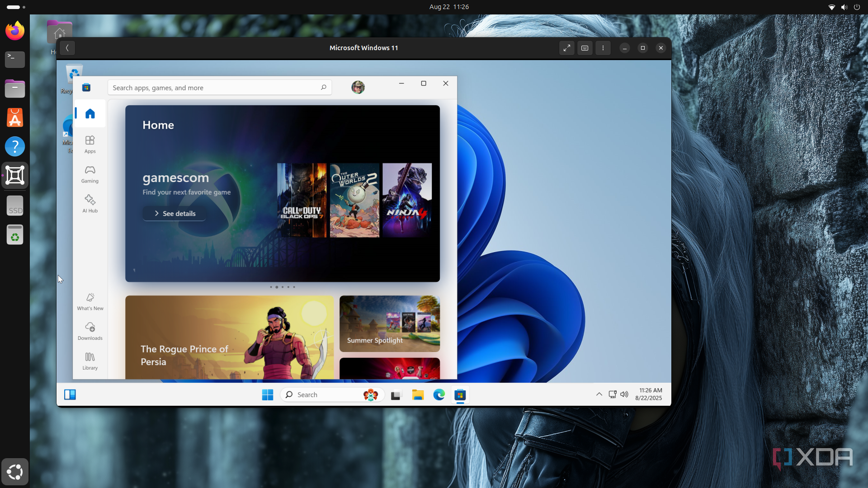This screenshot has height=488, width=868.
Task: Open Recycle Bin on Windows desktop
Action: pyautogui.click(x=74, y=78)
